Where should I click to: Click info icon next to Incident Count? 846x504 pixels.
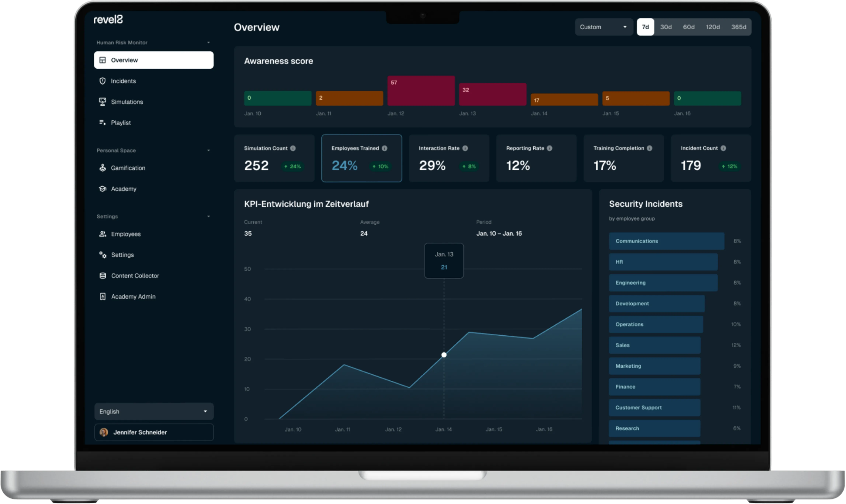point(723,148)
